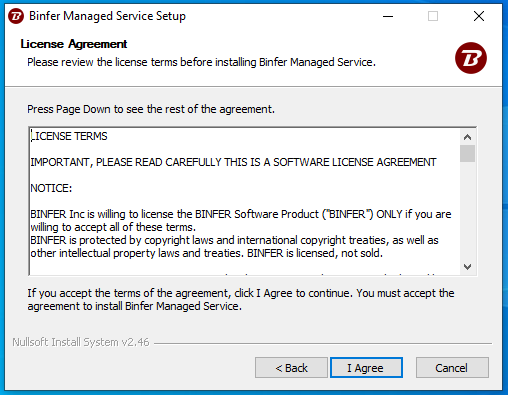Click the license scrollbar thumb
The width and height of the screenshot is (508, 395).
467,153
